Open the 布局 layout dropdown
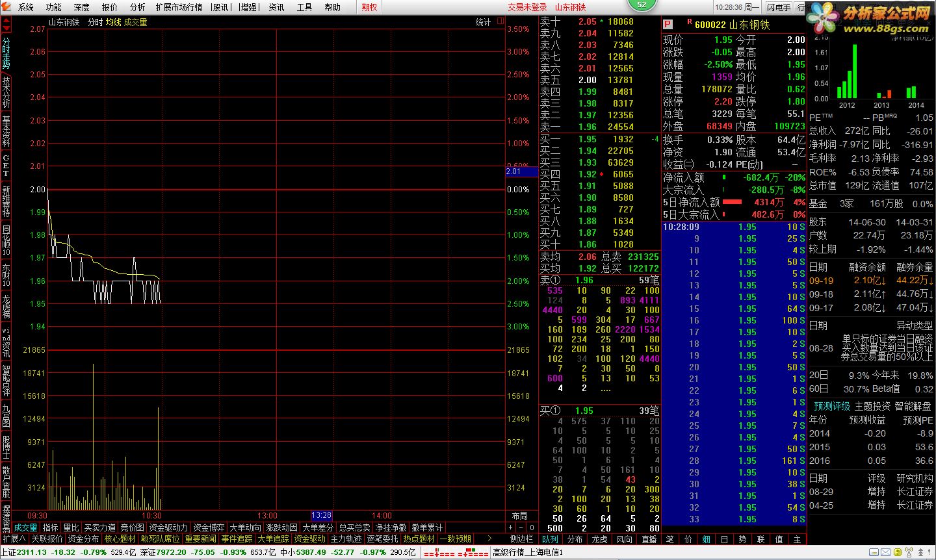This screenshot has height=560, width=936. [520, 516]
